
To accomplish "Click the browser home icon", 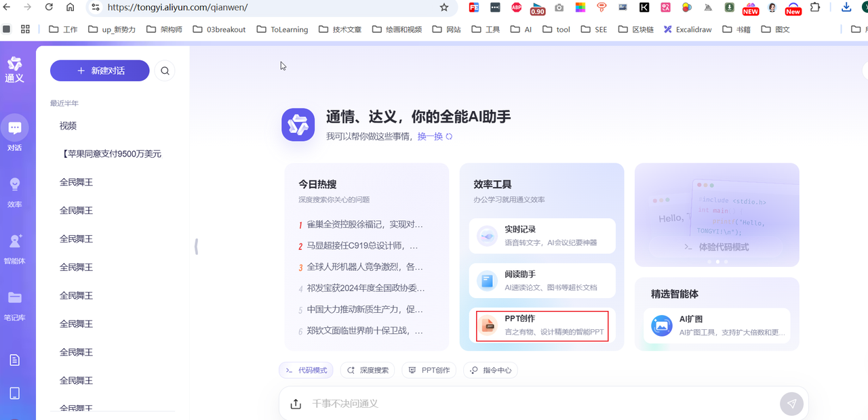I will tap(71, 7).
